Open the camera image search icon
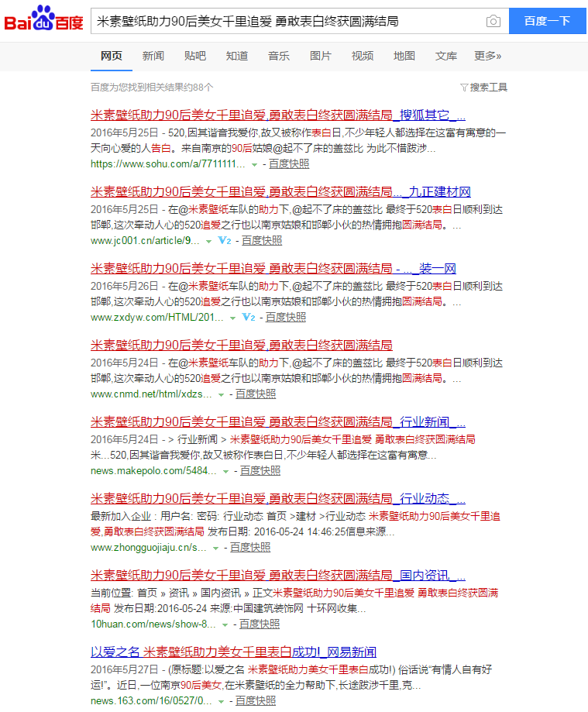The width and height of the screenshot is (588, 712). click(x=493, y=21)
